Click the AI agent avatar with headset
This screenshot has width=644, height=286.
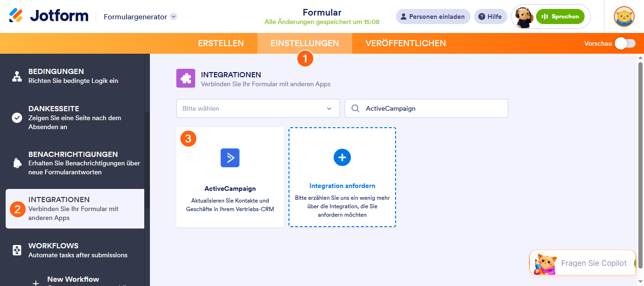pos(524,17)
